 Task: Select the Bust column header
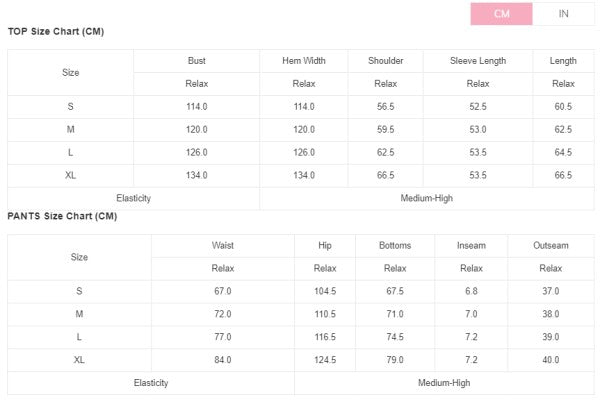(x=197, y=61)
